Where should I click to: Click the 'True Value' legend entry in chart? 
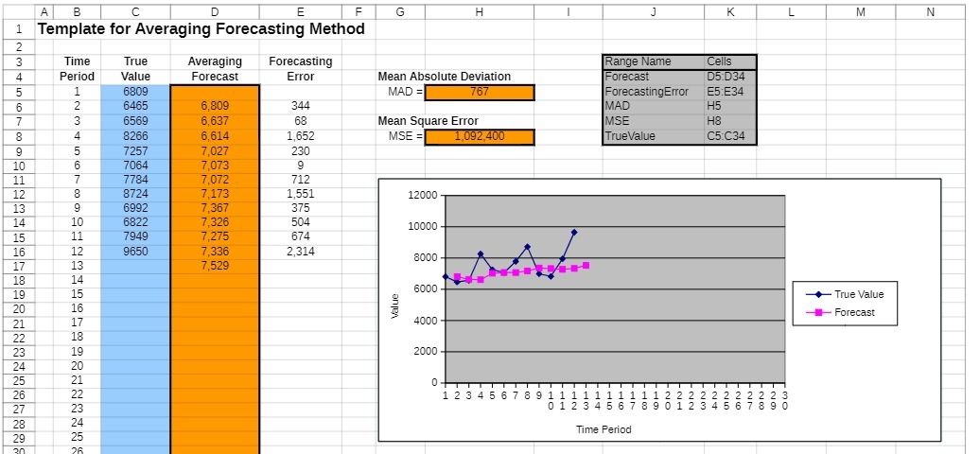[845, 294]
